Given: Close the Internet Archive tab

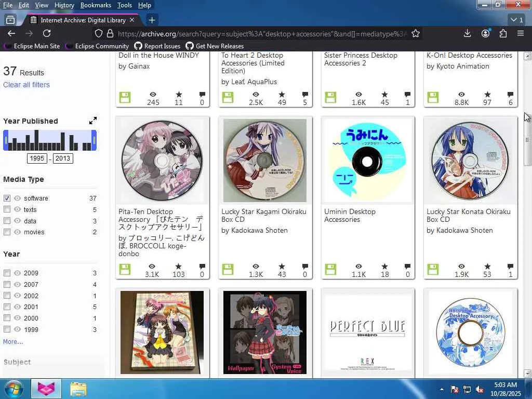Looking at the screenshot, I should pyautogui.click(x=132, y=20).
